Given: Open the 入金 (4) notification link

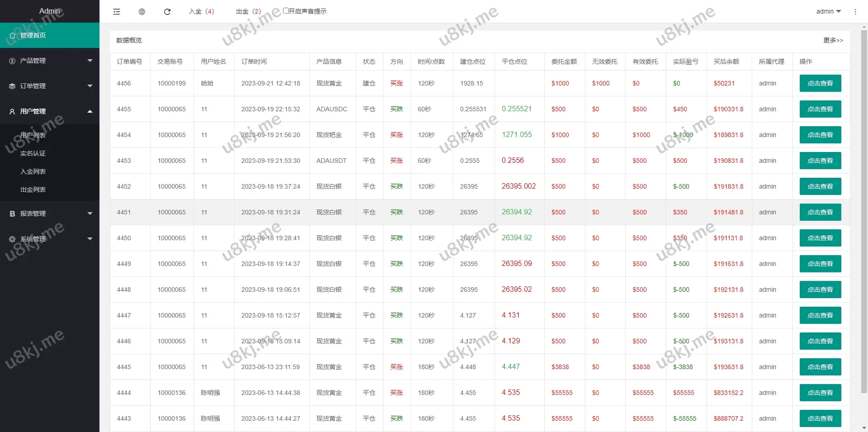Looking at the screenshot, I should point(201,11).
